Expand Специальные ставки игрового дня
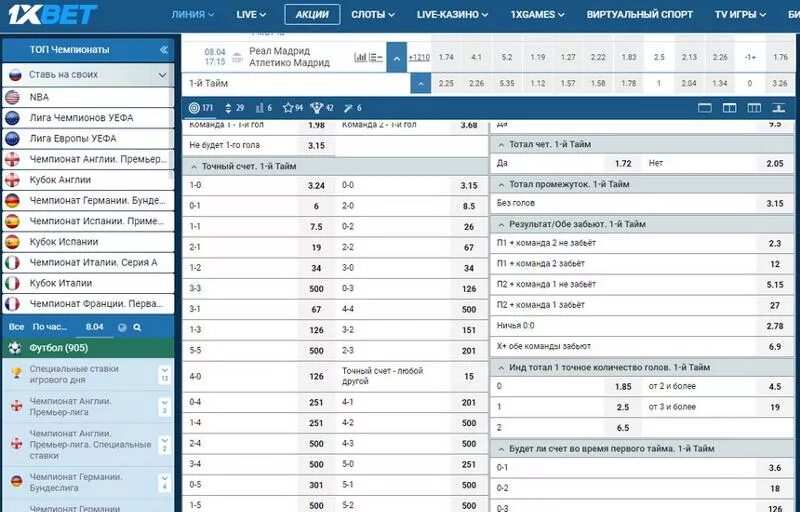Image resolution: width=800 pixels, height=512 pixels. (x=164, y=374)
